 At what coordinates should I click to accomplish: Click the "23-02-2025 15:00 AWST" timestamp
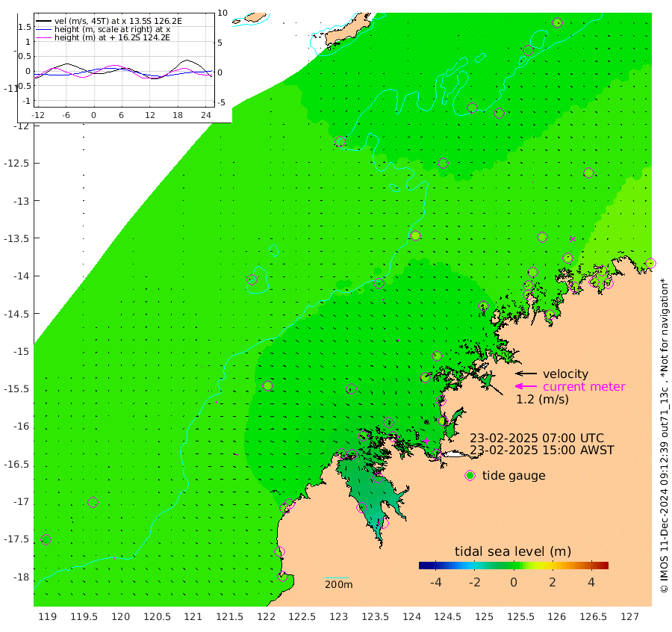pyautogui.click(x=542, y=450)
